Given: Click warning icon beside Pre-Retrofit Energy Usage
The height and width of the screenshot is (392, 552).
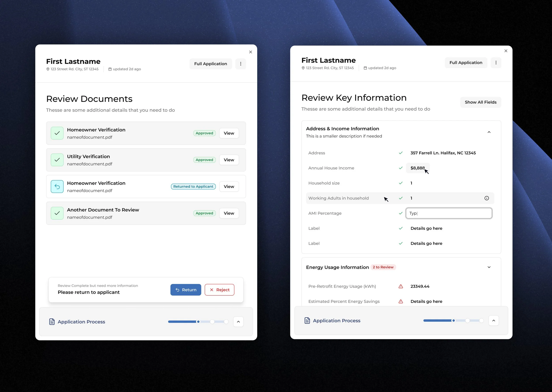Looking at the screenshot, I should (401, 286).
